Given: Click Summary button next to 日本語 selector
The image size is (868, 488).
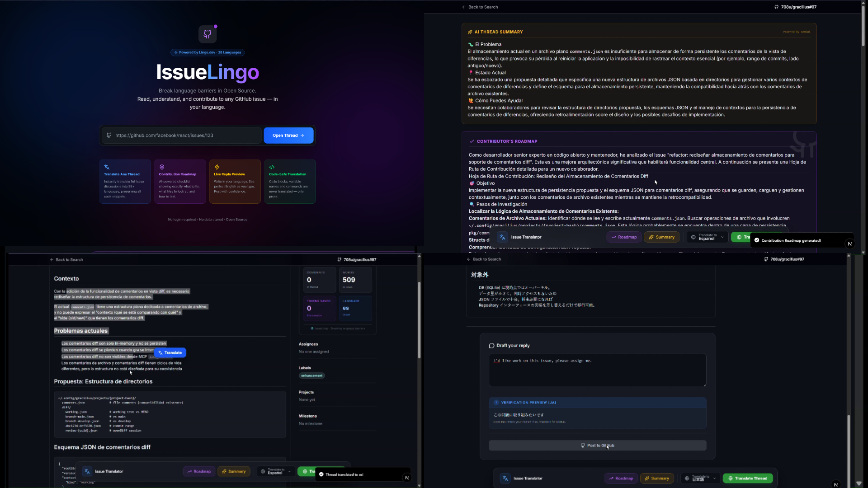Looking at the screenshot, I should pyautogui.click(x=656, y=478).
